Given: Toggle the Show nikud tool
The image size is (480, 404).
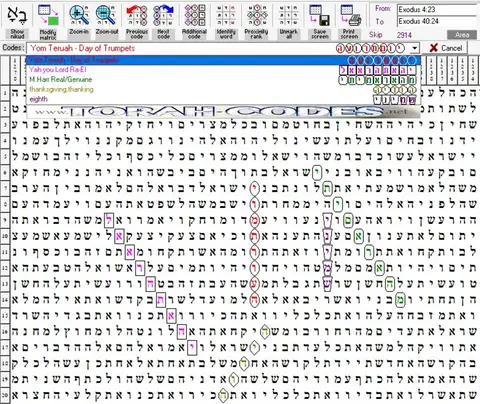Looking at the screenshot, I should [17, 20].
